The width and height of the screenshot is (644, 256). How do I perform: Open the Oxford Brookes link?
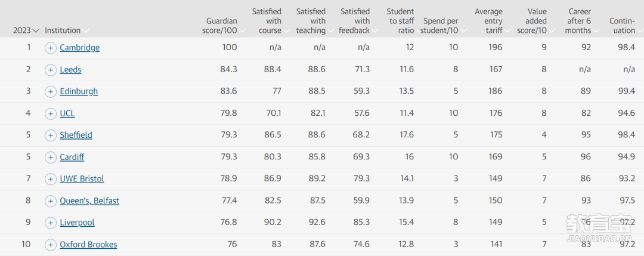coord(88,245)
